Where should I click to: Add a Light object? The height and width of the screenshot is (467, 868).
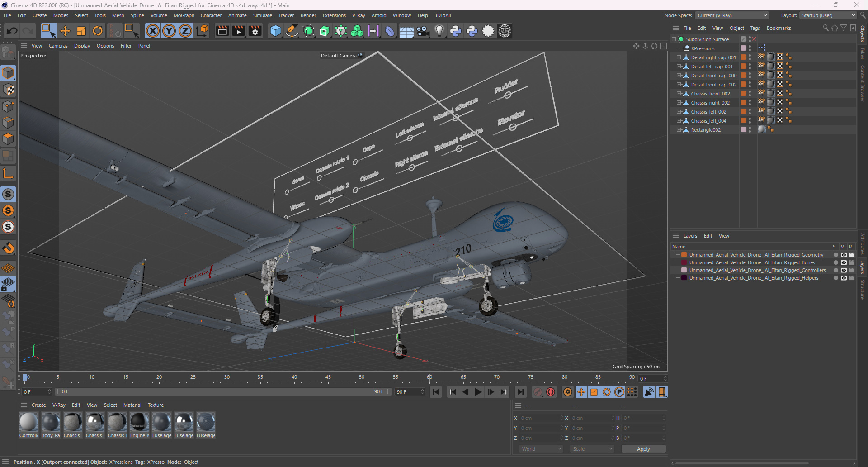coord(439,31)
